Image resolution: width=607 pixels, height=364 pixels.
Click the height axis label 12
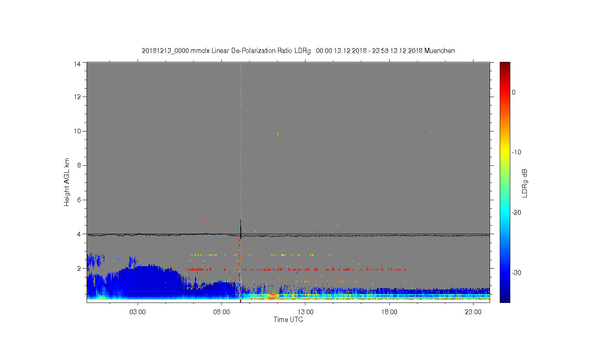77,97
